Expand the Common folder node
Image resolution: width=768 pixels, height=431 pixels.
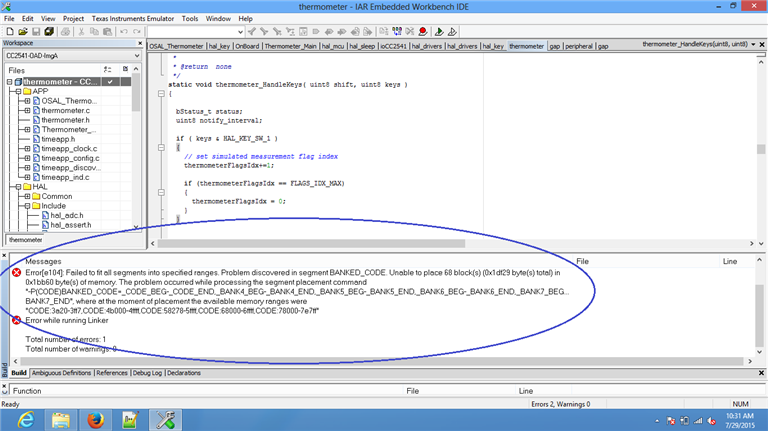pyautogui.click(x=27, y=196)
